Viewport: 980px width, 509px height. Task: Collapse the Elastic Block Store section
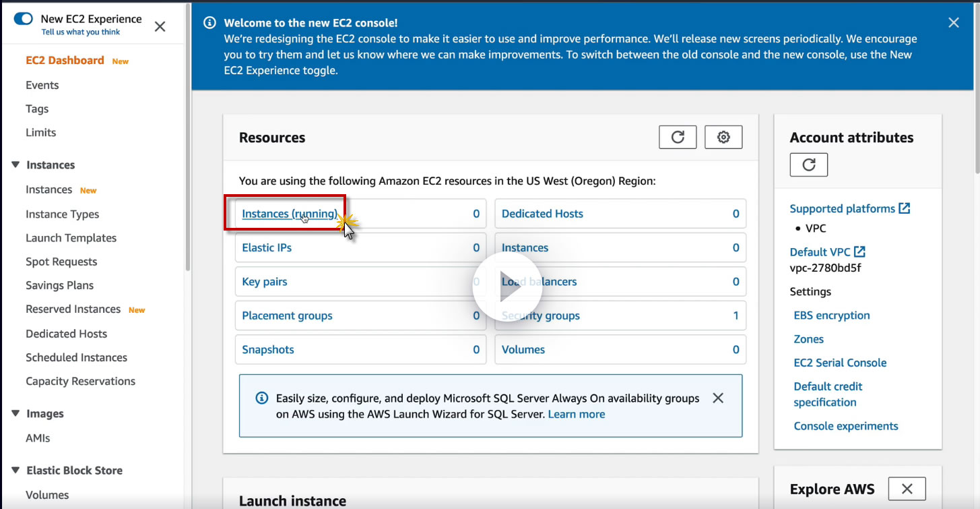(x=16, y=471)
